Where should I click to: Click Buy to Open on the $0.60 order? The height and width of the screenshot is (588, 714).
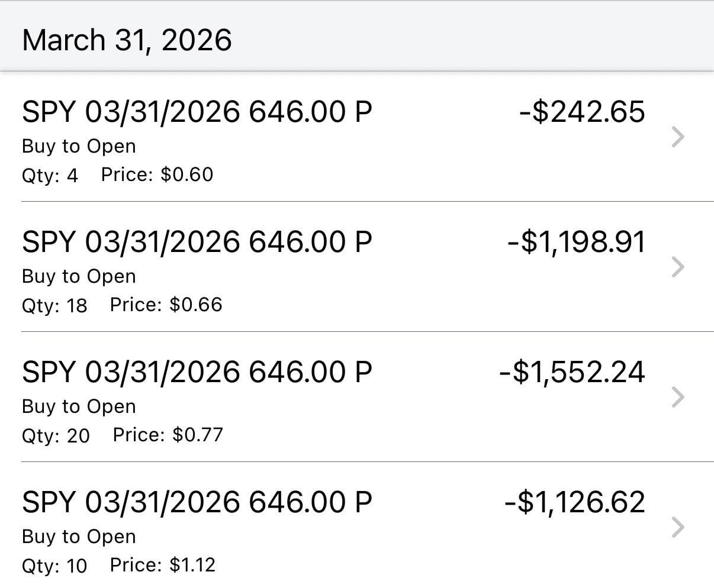click(x=79, y=146)
